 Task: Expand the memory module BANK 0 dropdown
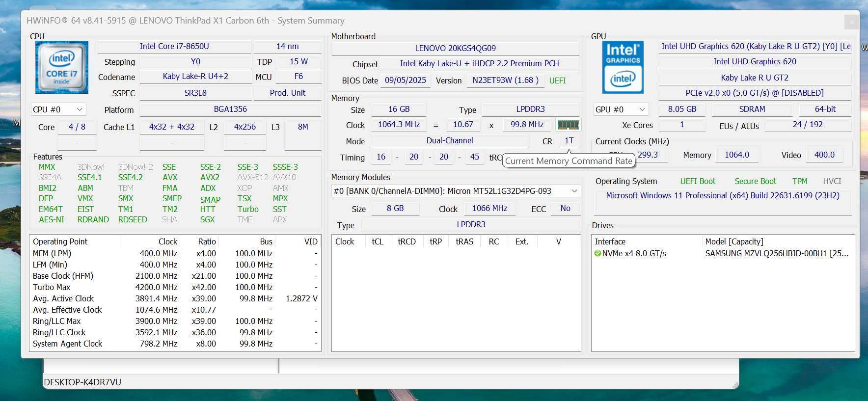tap(456, 191)
